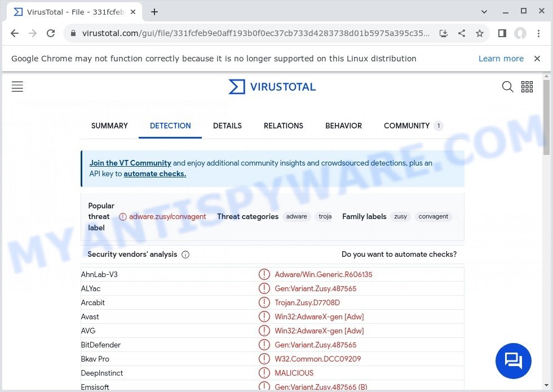Open Chrome's three-dot menu
Viewport: 553px width, 392px height.
click(x=538, y=33)
